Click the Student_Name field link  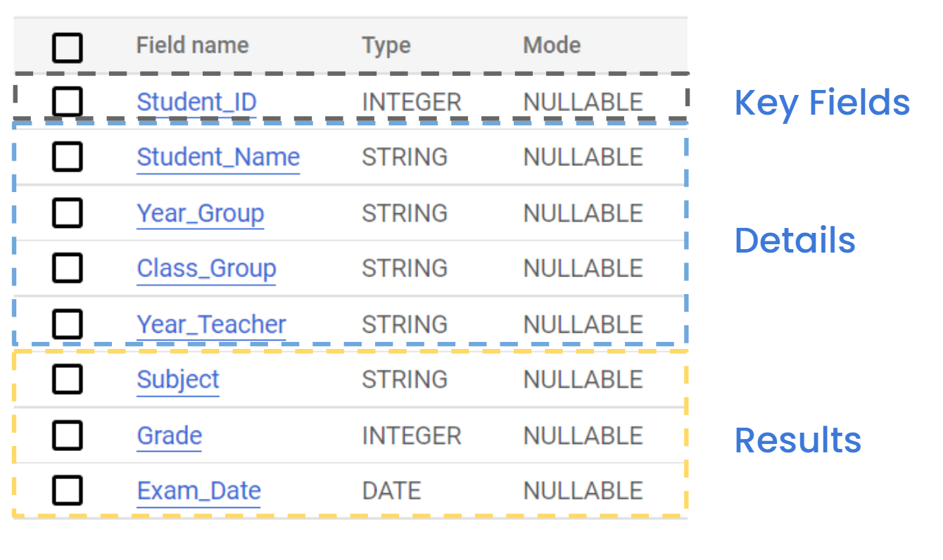pos(218,157)
